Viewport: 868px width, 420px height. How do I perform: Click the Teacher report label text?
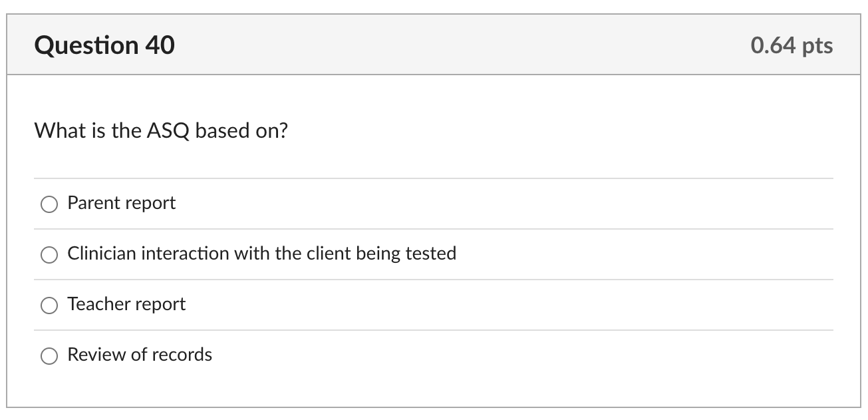(126, 304)
